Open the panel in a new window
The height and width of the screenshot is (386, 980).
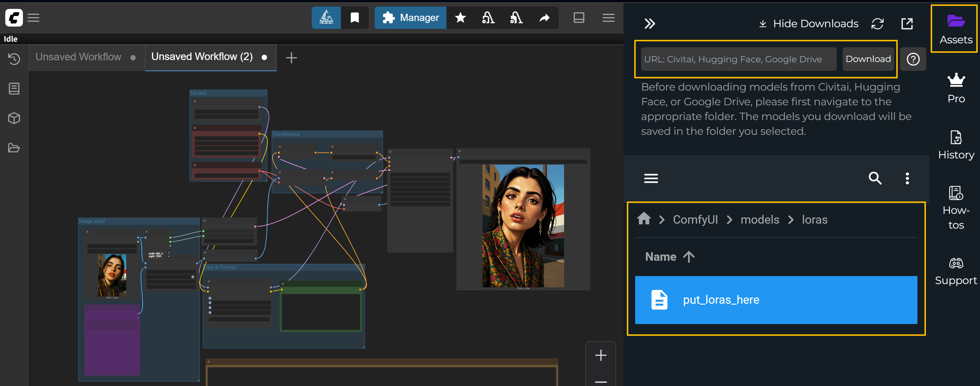point(907,24)
